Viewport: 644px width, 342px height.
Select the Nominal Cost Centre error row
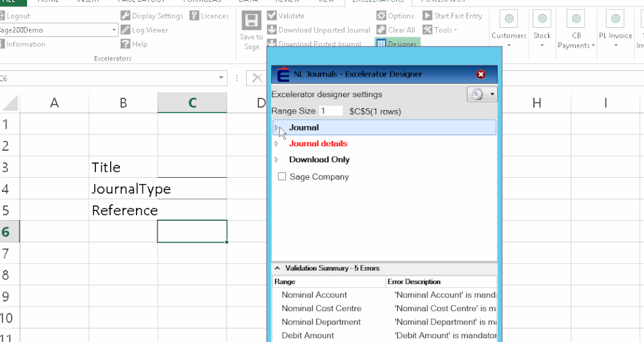click(385, 309)
